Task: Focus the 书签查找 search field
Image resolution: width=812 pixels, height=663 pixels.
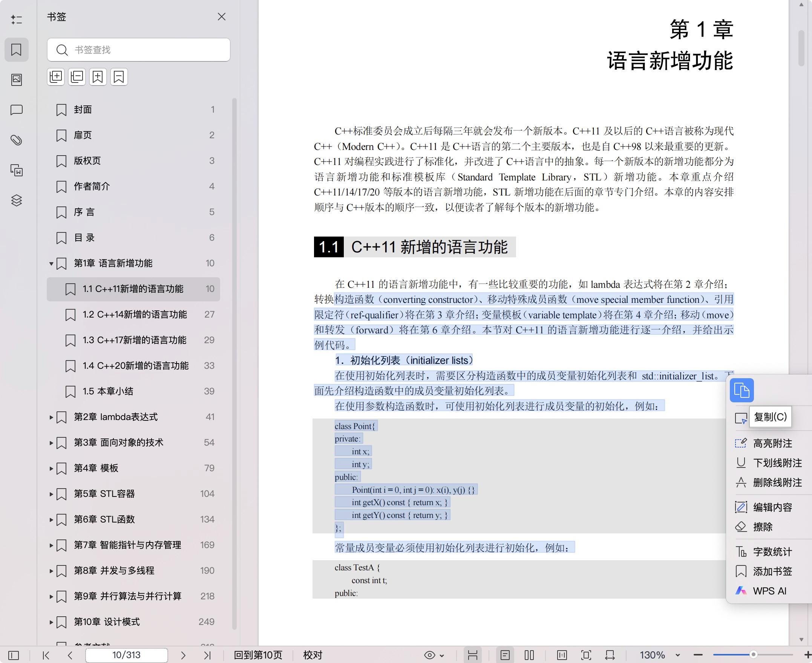Action: (139, 50)
